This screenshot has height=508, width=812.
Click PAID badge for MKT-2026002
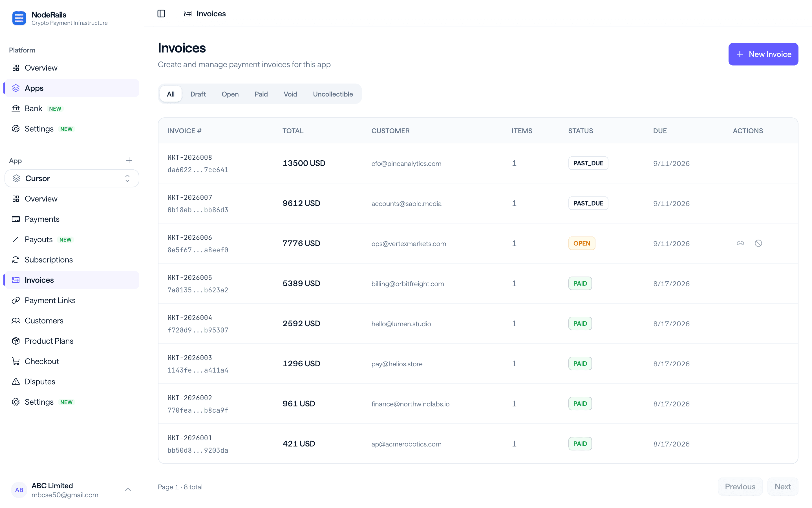pyautogui.click(x=580, y=404)
